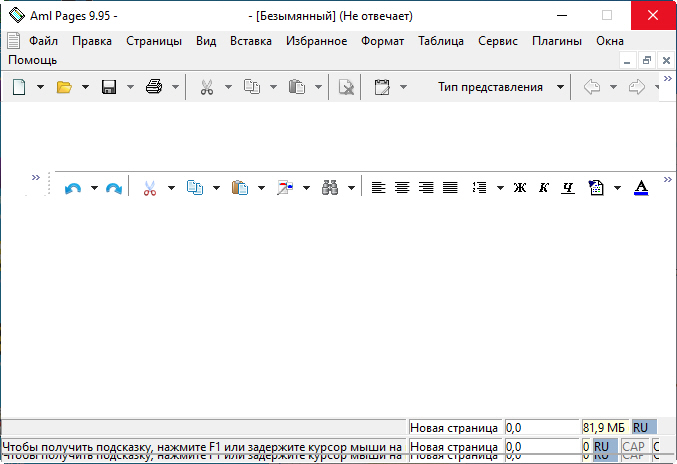Click the Open folder toolbar icon

64,87
